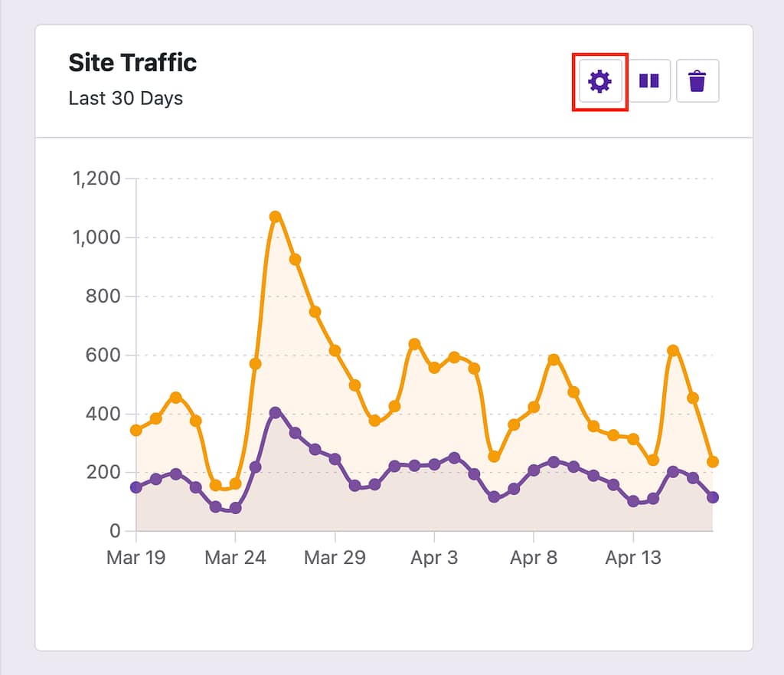The height and width of the screenshot is (675, 784).
Task: Select the purple data point at Mar 24
Action: pos(236,508)
